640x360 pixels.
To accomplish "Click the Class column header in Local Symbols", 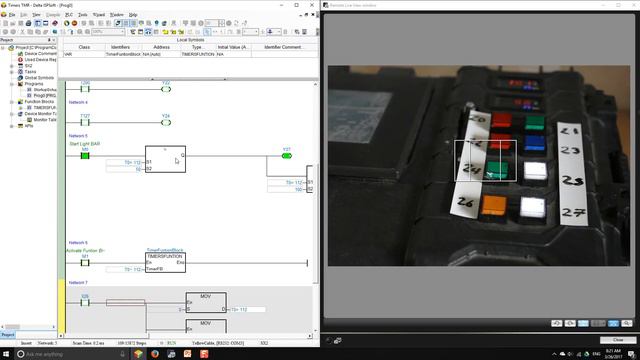I will [84, 47].
